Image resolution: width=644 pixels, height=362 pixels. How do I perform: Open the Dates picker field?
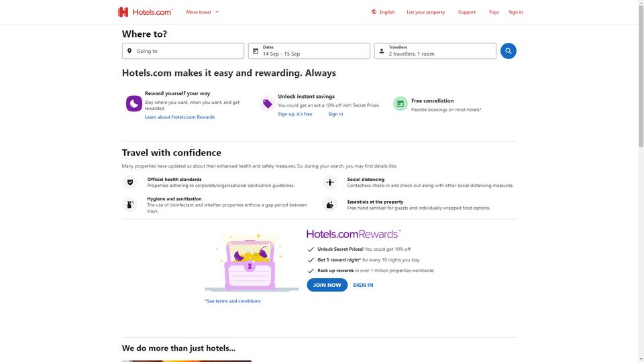(309, 51)
